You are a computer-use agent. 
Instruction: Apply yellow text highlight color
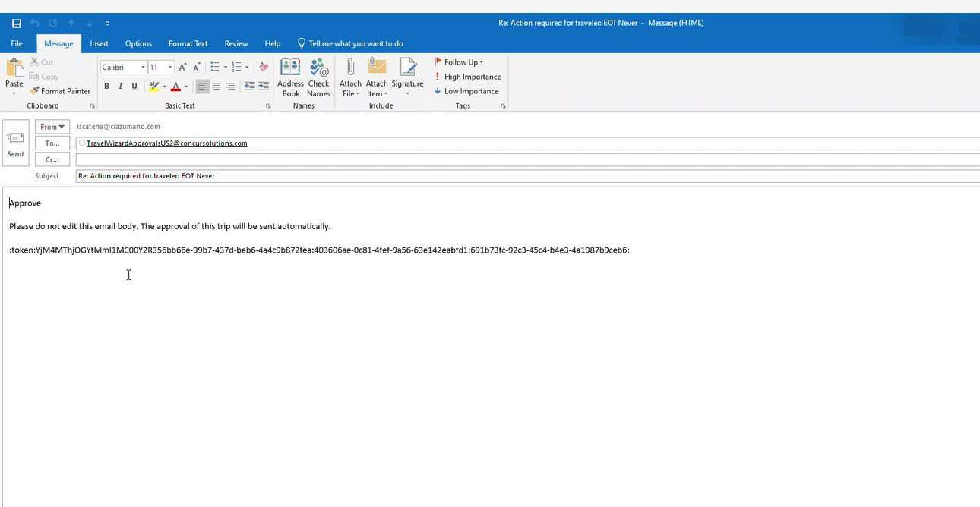pos(154,87)
